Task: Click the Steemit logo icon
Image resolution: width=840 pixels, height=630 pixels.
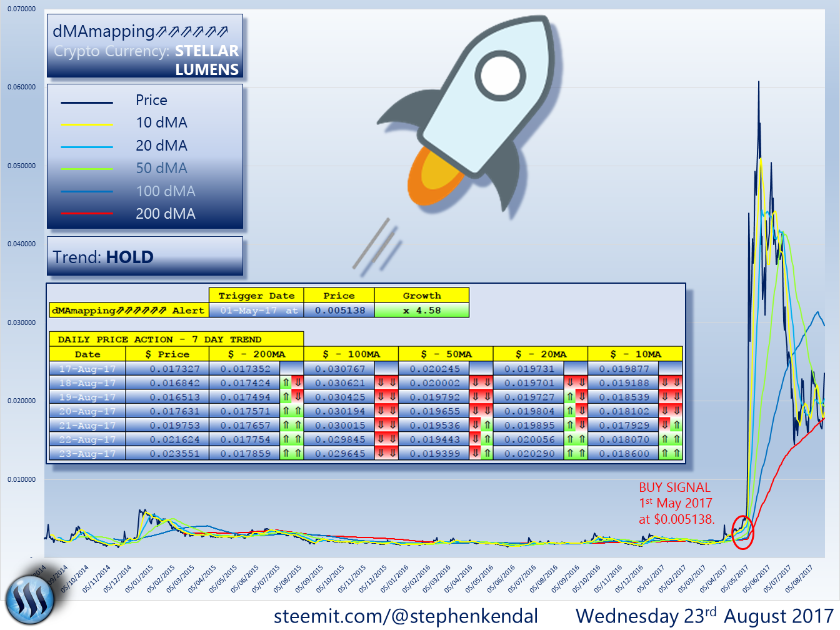Action: (29, 599)
